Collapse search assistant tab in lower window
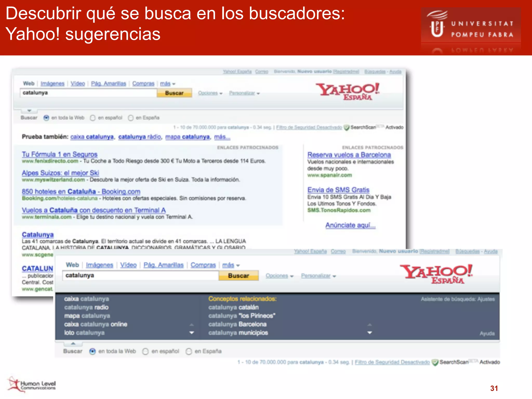Screen dimensions: 532x399 [73, 344]
